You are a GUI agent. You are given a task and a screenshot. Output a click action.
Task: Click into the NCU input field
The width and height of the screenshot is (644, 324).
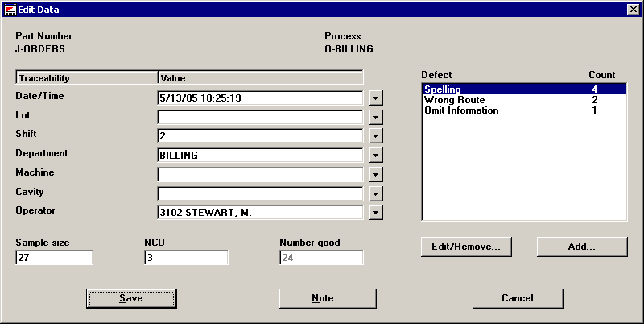click(x=186, y=258)
